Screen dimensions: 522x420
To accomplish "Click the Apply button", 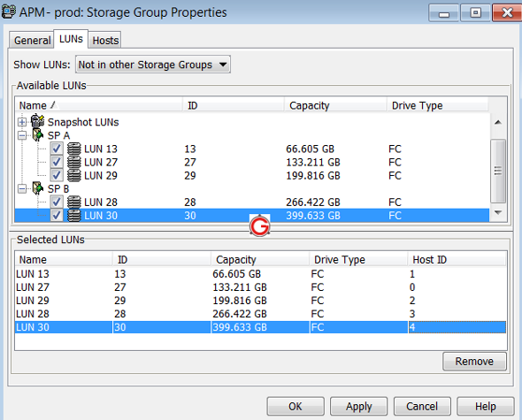I will click(x=358, y=406).
